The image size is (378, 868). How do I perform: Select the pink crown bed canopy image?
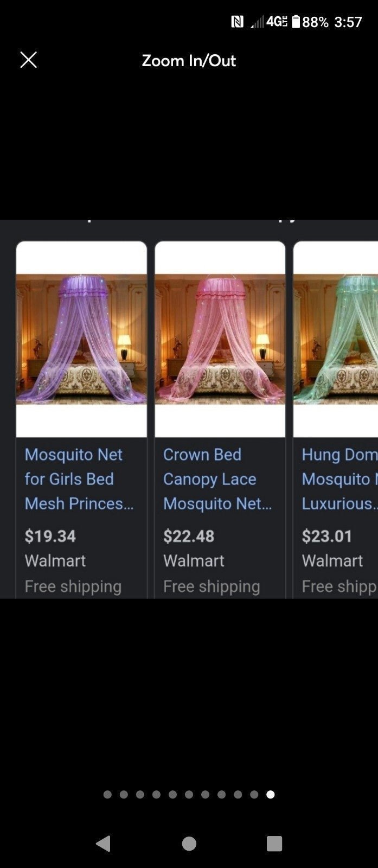pos(220,339)
